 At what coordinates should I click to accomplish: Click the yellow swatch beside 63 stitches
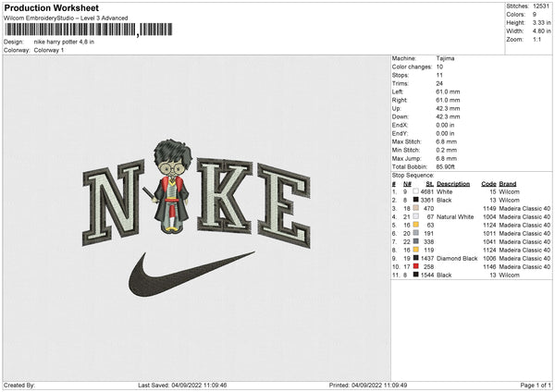(416, 225)
